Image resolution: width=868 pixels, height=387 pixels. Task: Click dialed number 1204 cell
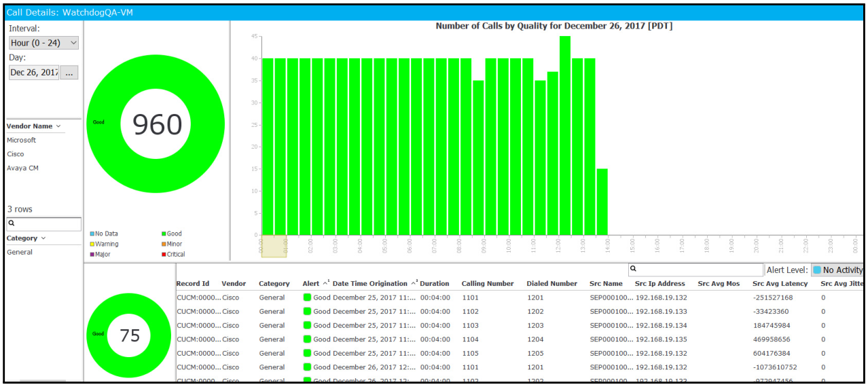click(535, 339)
